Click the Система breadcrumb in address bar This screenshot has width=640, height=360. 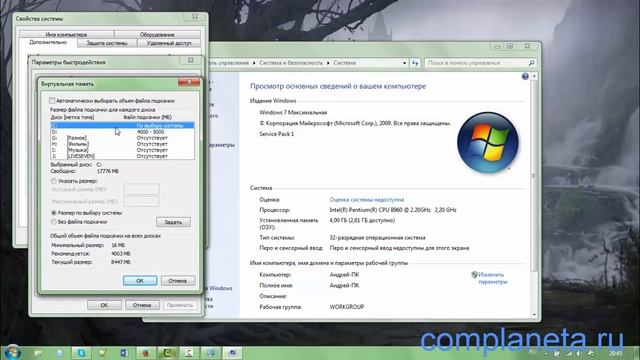344,63
